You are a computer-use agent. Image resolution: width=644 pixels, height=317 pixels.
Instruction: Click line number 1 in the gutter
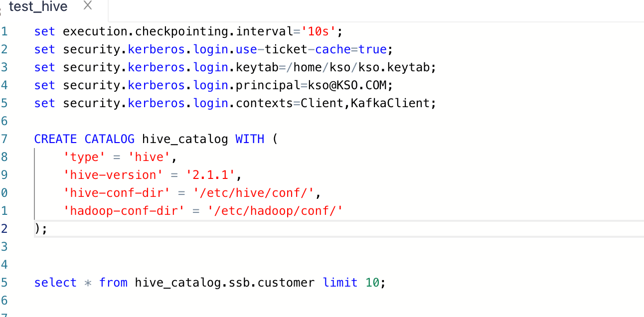(4, 31)
